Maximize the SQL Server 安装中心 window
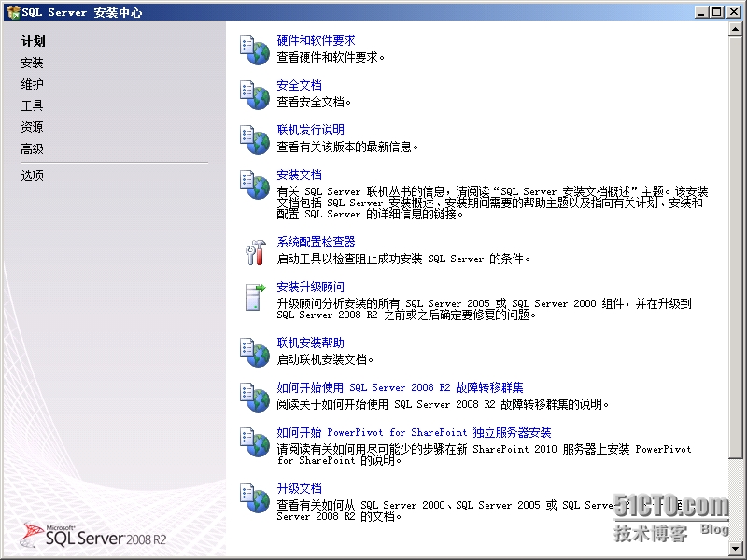747x560 pixels. (x=717, y=12)
